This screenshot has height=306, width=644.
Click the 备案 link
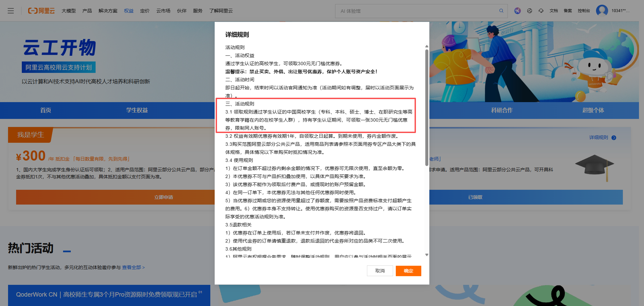(x=568, y=11)
